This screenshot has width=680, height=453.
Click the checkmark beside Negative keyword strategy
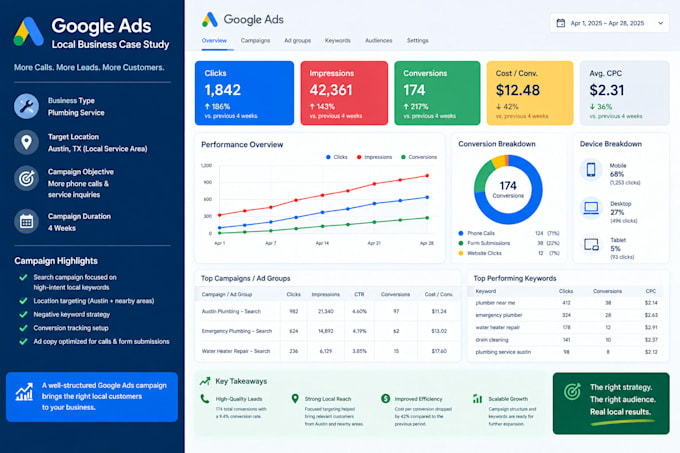[x=23, y=314]
